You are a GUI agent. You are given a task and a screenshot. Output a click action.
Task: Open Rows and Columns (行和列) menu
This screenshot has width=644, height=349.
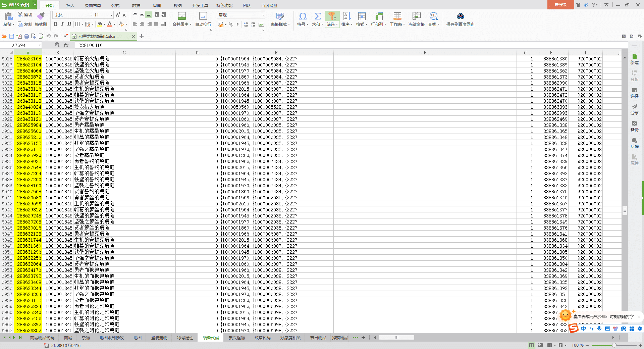(x=378, y=24)
